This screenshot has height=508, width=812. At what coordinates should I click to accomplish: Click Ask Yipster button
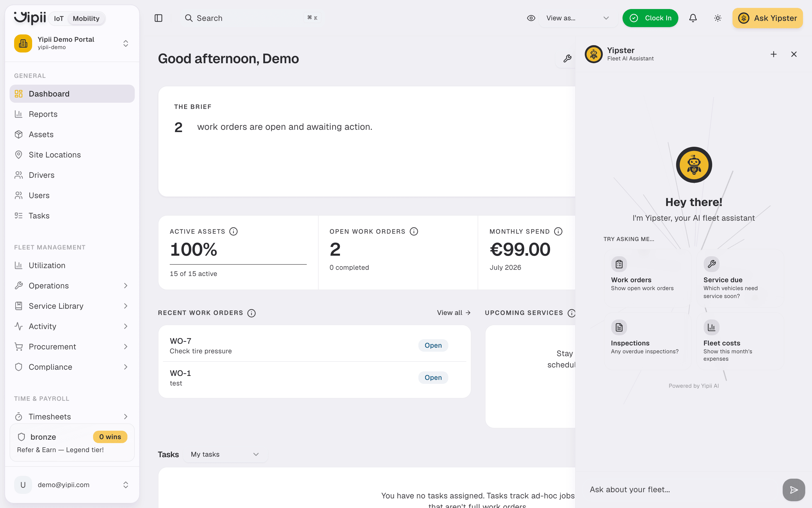pos(768,18)
